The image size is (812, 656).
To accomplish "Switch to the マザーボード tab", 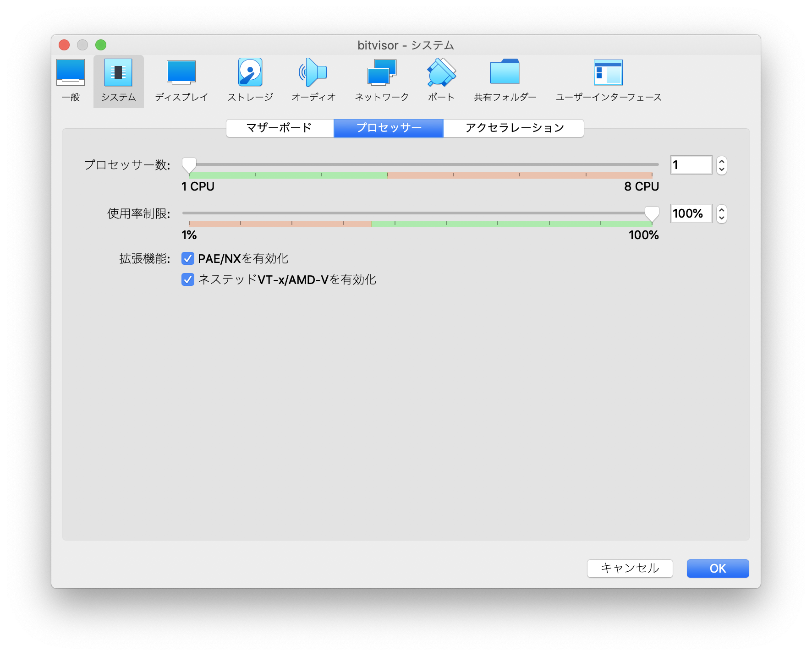I will point(279,128).
